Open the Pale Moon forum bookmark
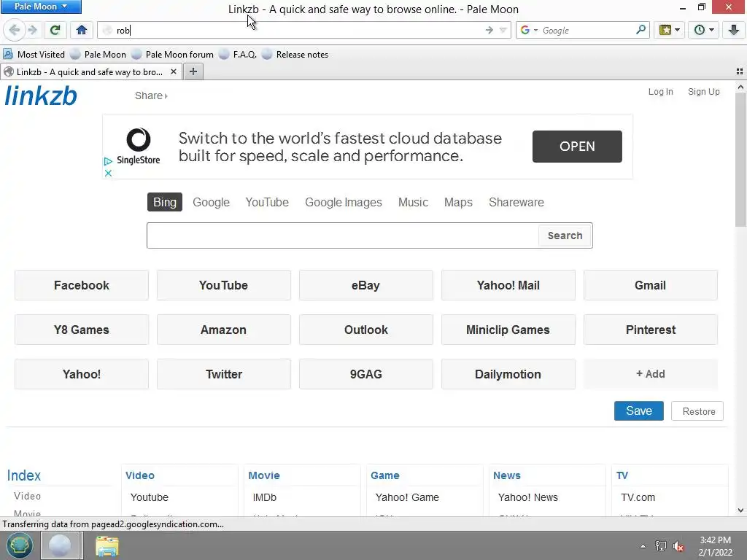Image resolution: width=747 pixels, height=560 pixels. [172, 54]
